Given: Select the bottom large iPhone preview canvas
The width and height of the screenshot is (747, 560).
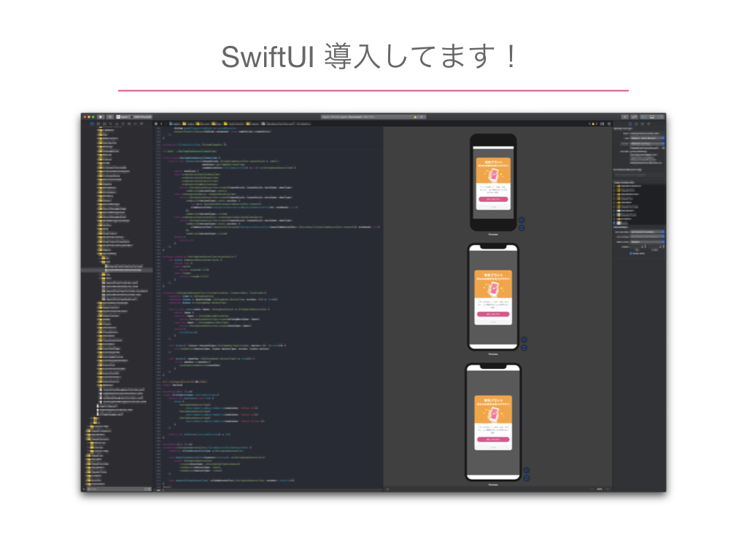Looking at the screenshot, I should pyautogui.click(x=493, y=422).
